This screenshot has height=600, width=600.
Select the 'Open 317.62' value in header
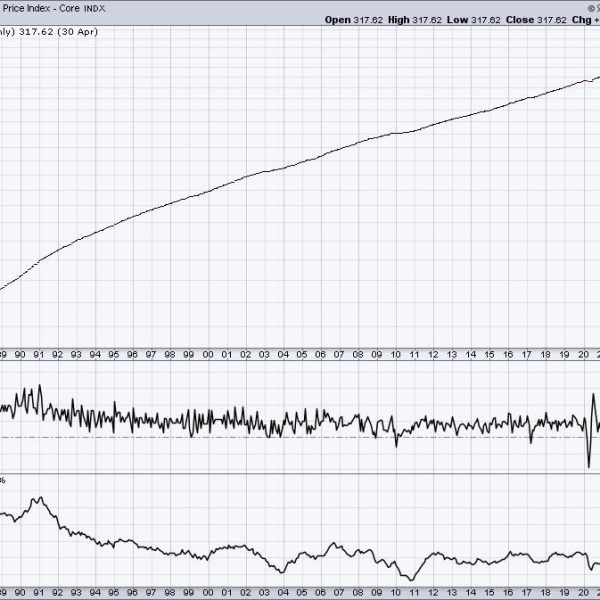pos(354,20)
